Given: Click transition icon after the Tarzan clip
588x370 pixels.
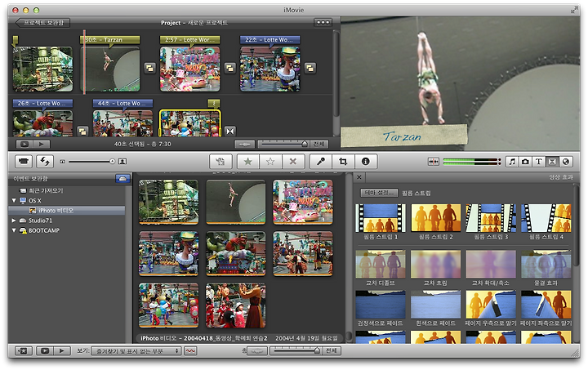Looking at the screenshot, I should [x=150, y=69].
